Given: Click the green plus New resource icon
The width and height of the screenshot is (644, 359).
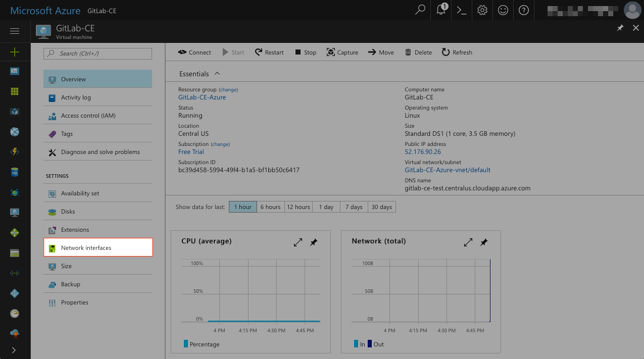Looking at the screenshot, I should tap(15, 52).
